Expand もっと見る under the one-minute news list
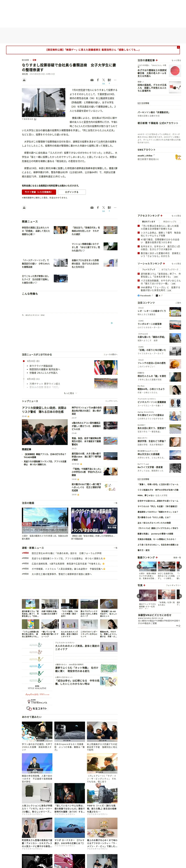 pos(70,393)
